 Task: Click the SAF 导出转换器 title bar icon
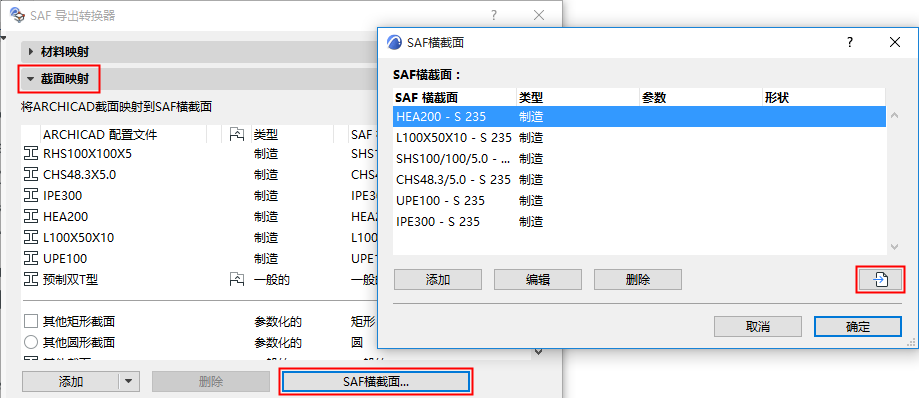click(18, 15)
